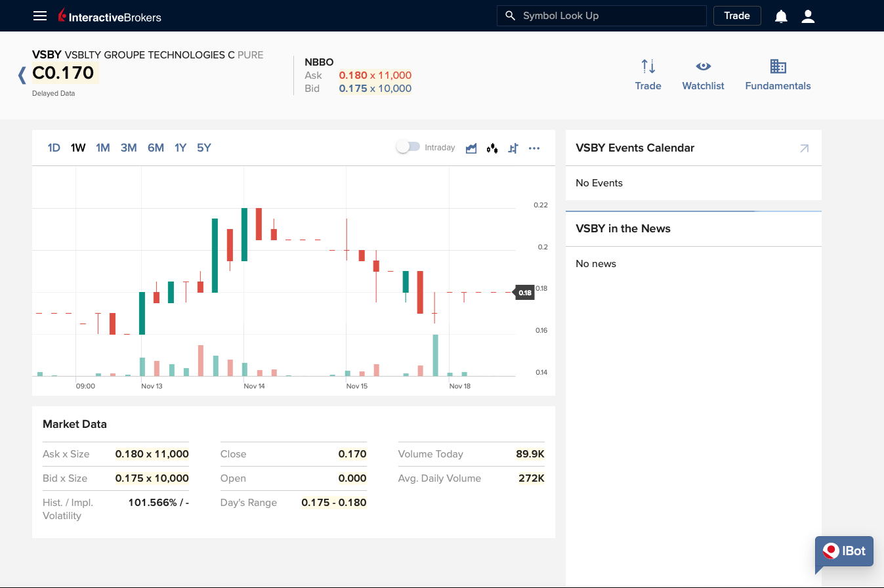Viewport: 884px width, 588px height.
Task: Click the VSBY Events Calendar title
Action: [x=635, y=148]
